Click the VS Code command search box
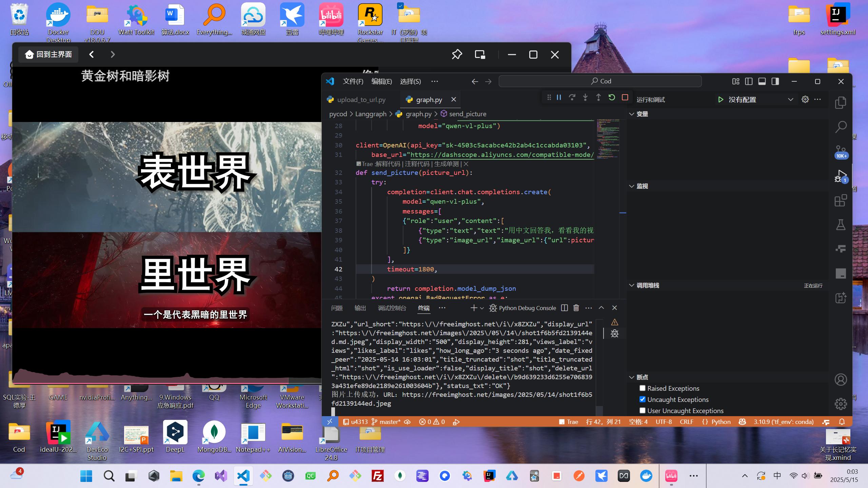 600,81
